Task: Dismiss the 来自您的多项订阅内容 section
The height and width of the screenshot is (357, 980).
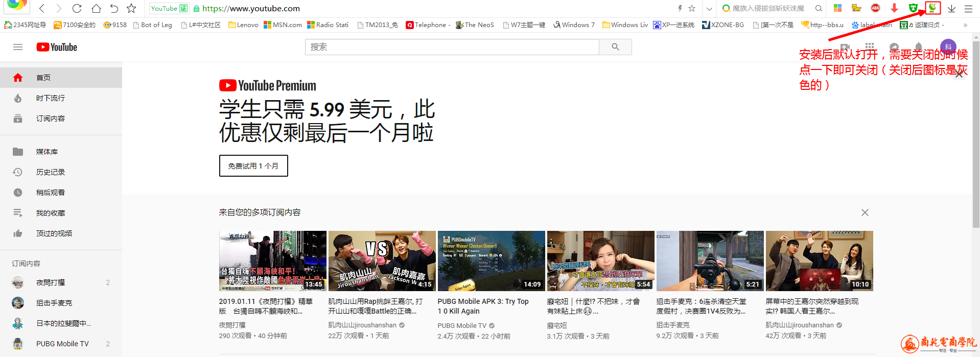Action: pyautogui.click(x=865, y=212)
